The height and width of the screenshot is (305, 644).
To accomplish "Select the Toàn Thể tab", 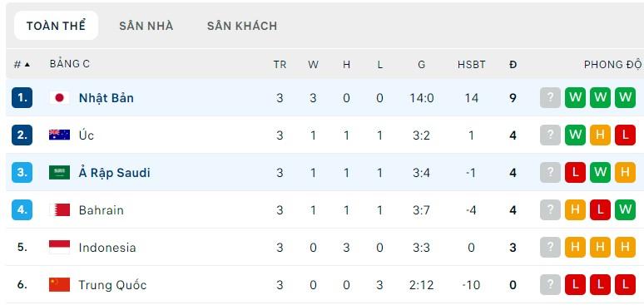I will pos(57,26).
